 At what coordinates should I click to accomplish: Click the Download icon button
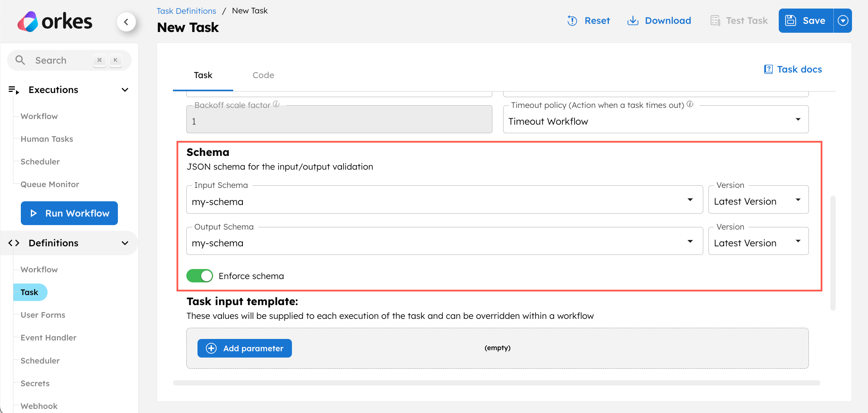click(x=631, y=20)
